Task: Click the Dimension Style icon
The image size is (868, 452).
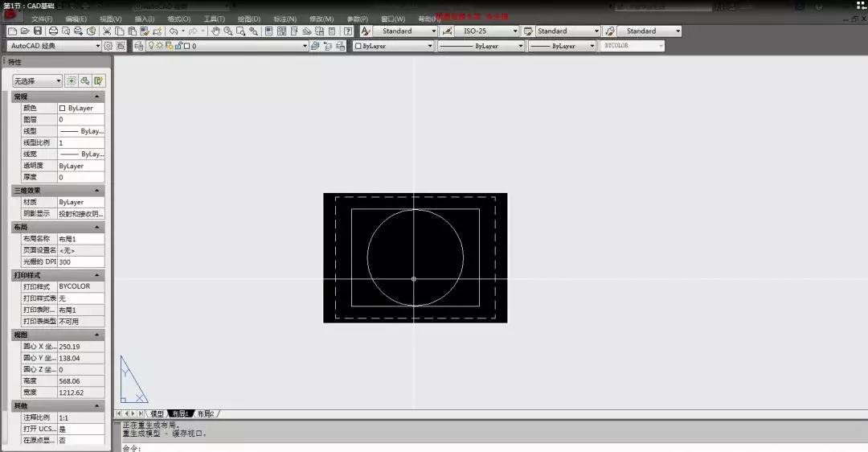Action: pos(447,31)
